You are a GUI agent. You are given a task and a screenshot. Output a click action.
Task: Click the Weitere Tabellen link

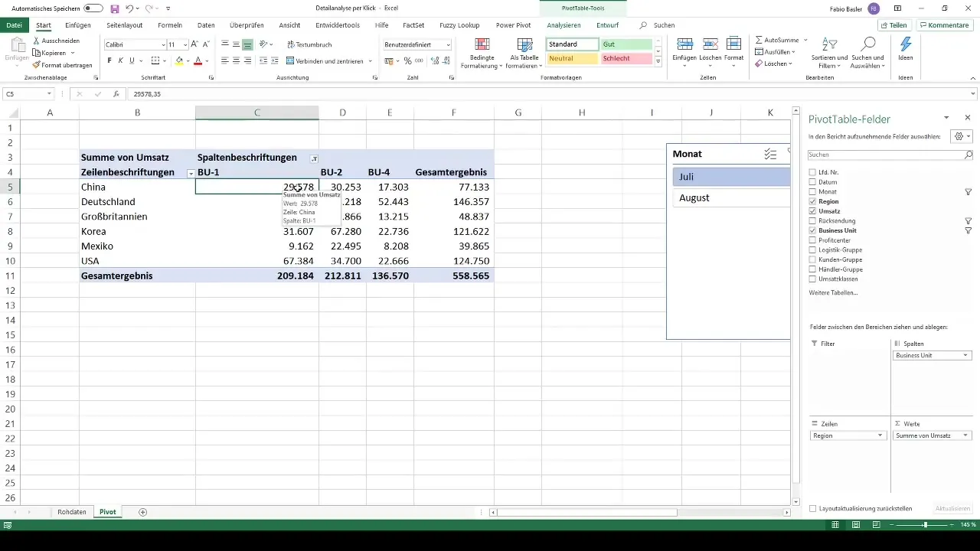point(833,292)
